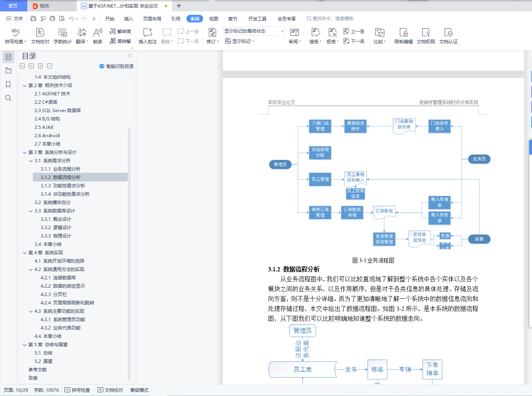
Task: Open the find sidebar magnifier icon
Action: [x=8, y=98]
